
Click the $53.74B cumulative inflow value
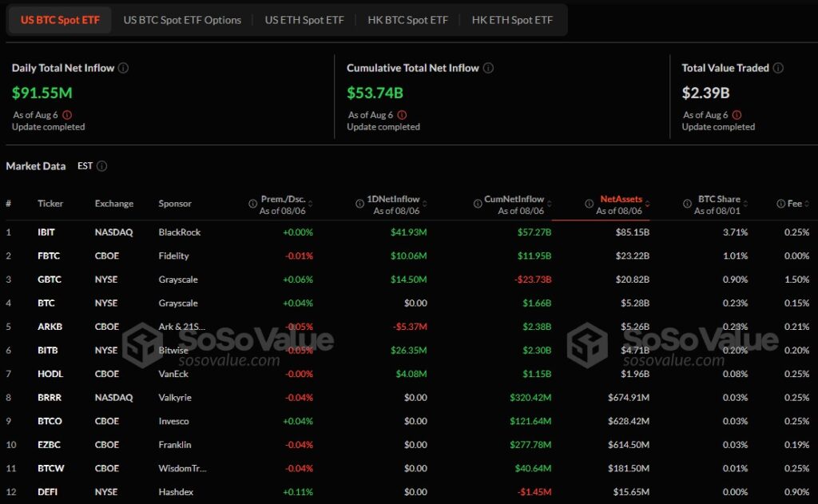tap(375, 93)
